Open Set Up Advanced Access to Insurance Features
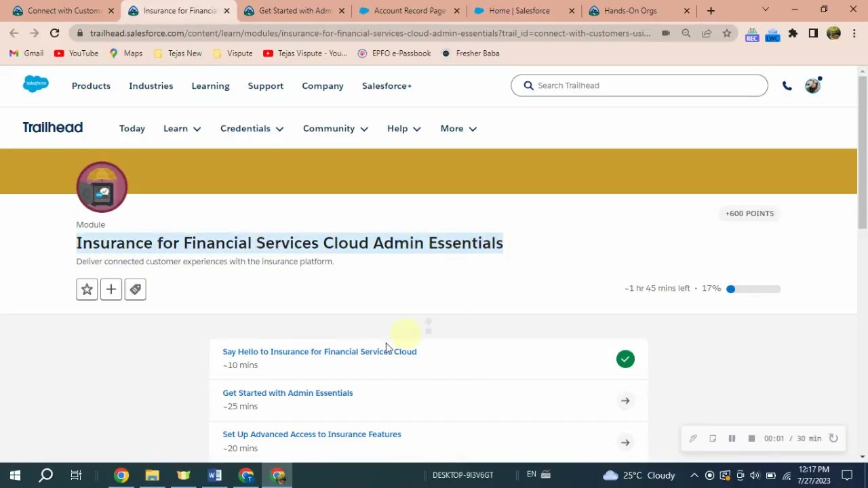 (x=312, y=434)
